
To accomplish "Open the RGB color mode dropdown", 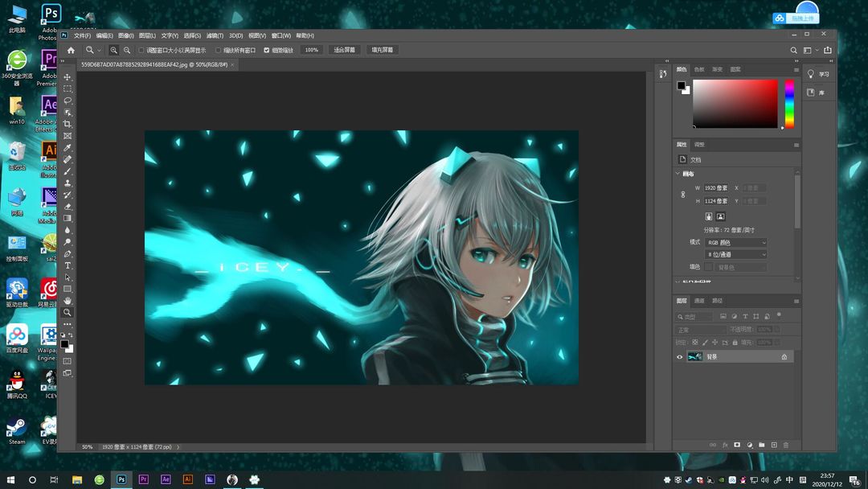I will point(736,243).
